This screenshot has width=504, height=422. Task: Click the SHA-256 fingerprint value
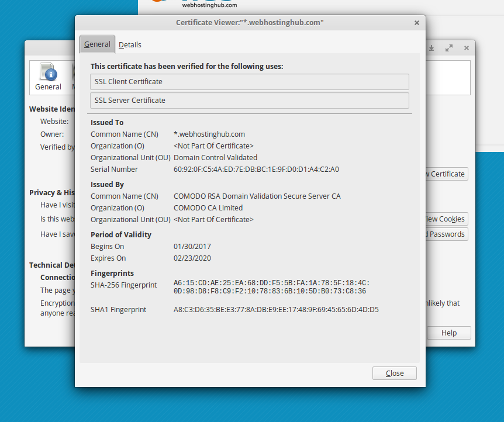click(x=271, y=287)
